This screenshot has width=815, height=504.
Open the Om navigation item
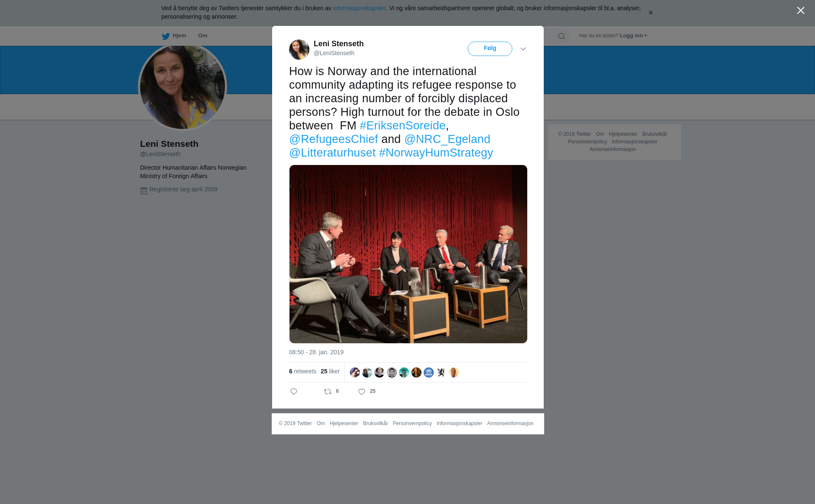(202, 36)
